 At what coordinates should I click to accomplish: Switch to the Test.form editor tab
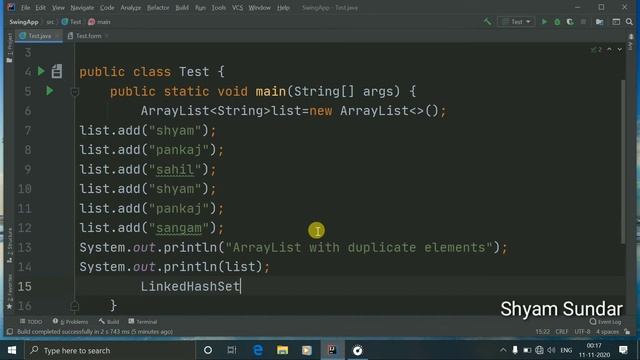click(x=88, y=36)
